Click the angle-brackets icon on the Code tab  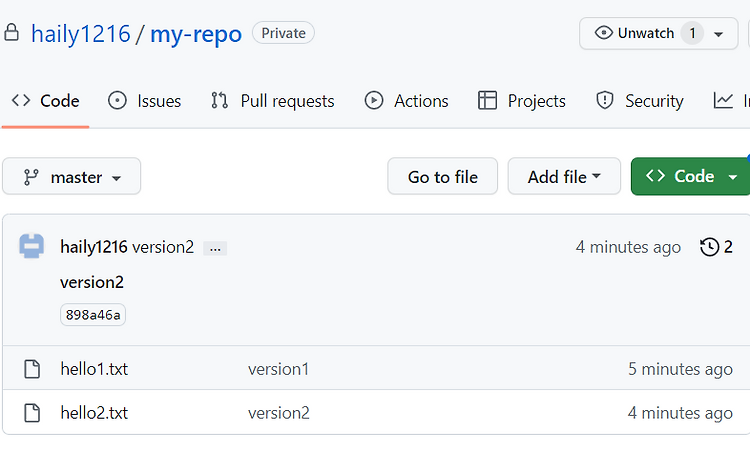(x=21, y=100)
